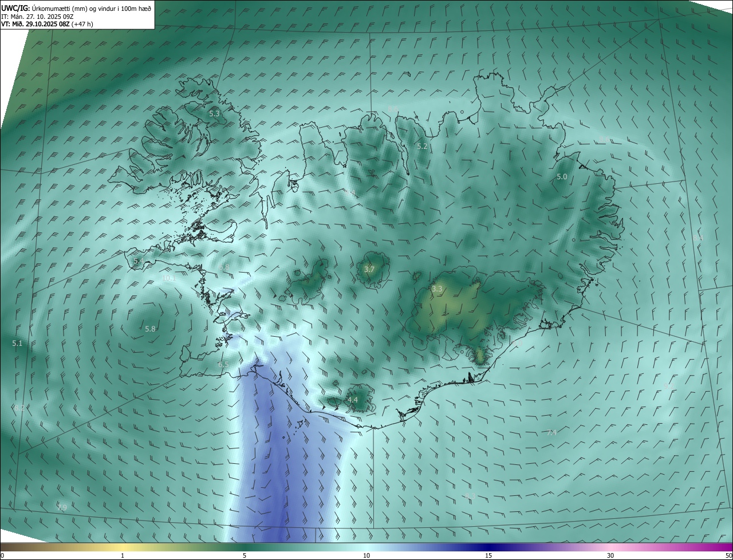Click the 10 tick on the color scale
Image resolution: width=733 pixels, height=560 pixels.
(x=366, y=556)
